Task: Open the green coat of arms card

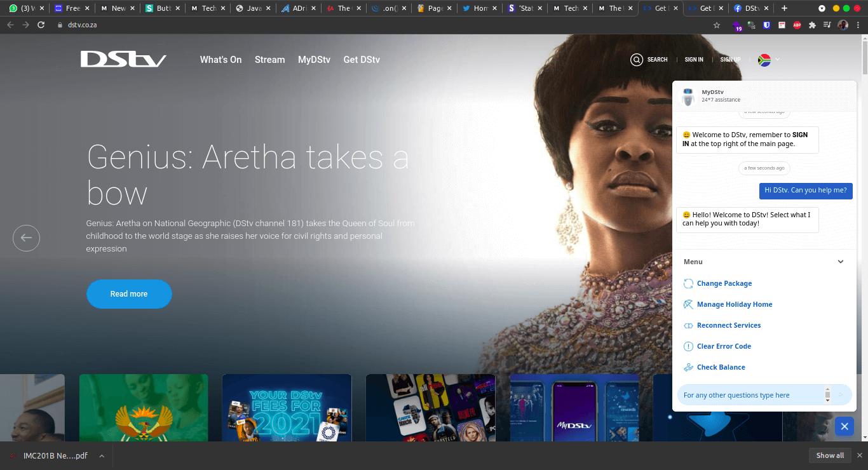Action: coord(144,407)
